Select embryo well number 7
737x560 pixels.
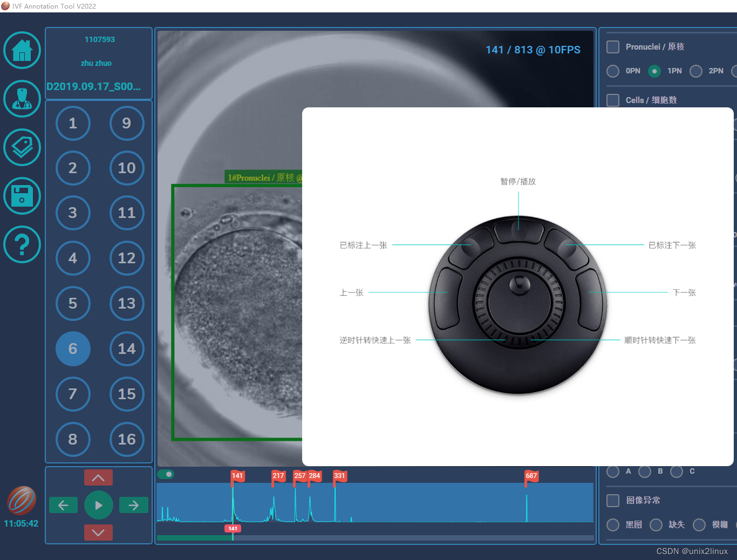coord(73,394)
